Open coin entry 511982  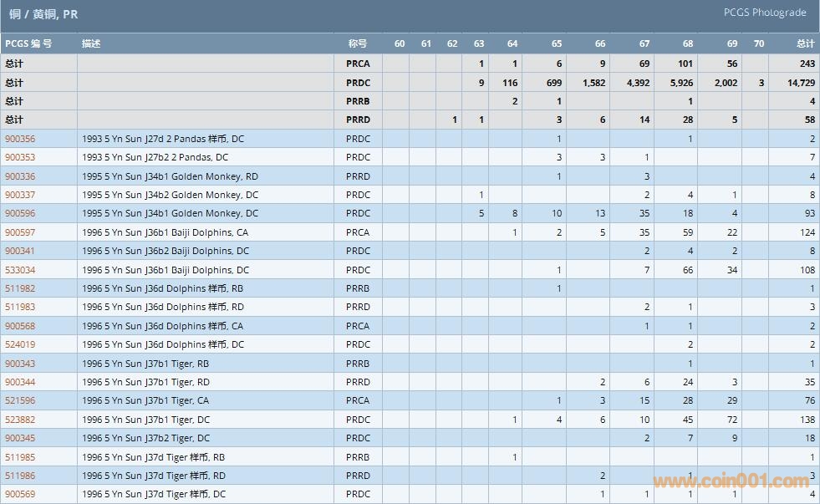pyautogui.click(x=20, y=288)
